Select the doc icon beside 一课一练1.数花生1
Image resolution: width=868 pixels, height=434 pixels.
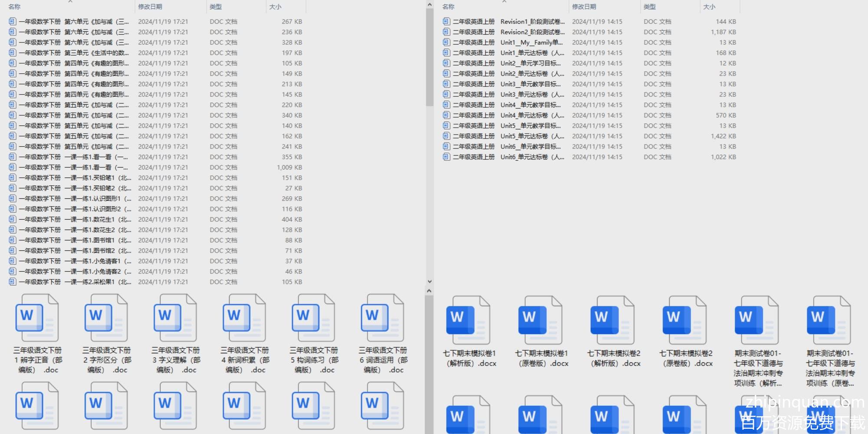[12, 219]
